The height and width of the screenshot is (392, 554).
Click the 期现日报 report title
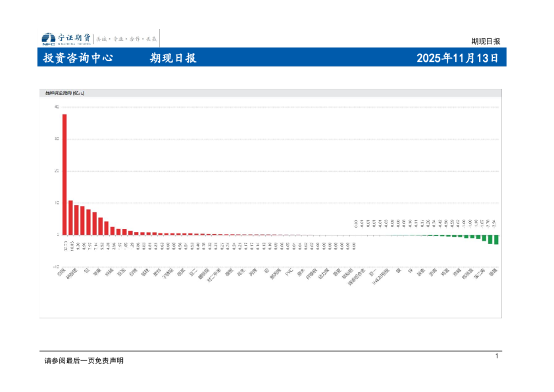(x=173, y=58)
